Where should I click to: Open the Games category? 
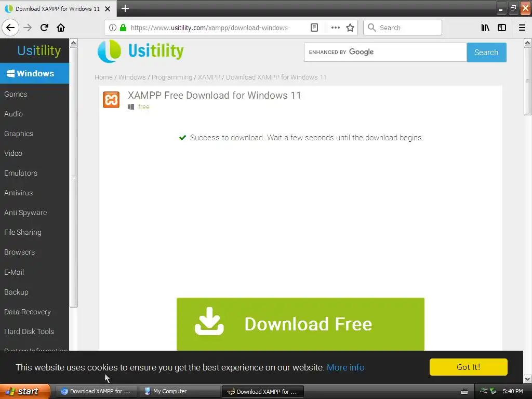tap(16, 94)
